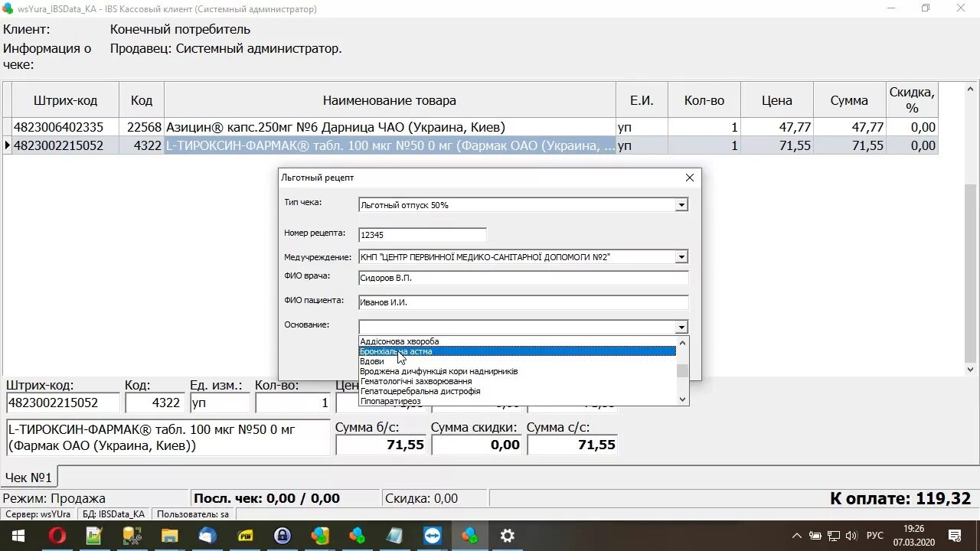Open the clock showing 19:26
This screenshot has height=551, width=980.
(913, 528)
